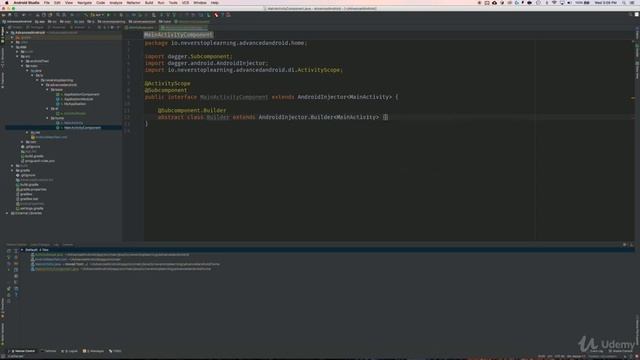Screen dimensions: 640x360
Task: Select MainActivity.java in Default changelist
Action: (48, 264)
